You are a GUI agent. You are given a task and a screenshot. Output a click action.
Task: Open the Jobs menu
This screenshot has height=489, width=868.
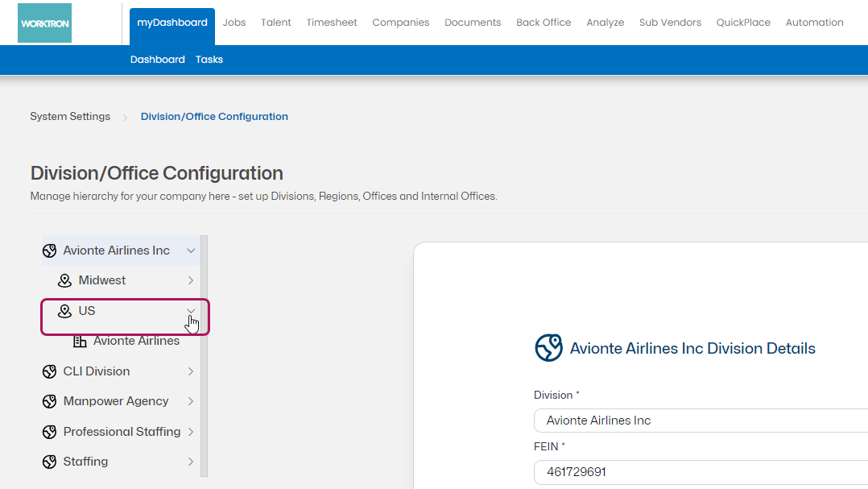(x=234, y=23)
